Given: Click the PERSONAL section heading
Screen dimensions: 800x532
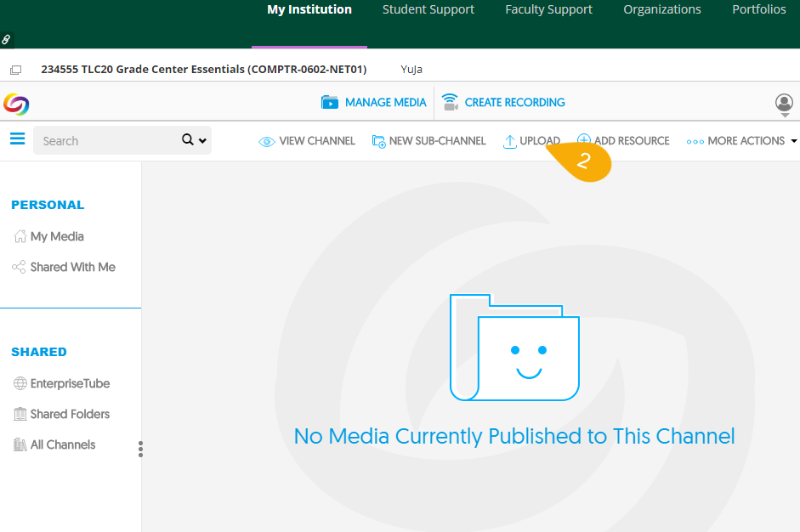Looking at the screenshot, I should [48, 205].
